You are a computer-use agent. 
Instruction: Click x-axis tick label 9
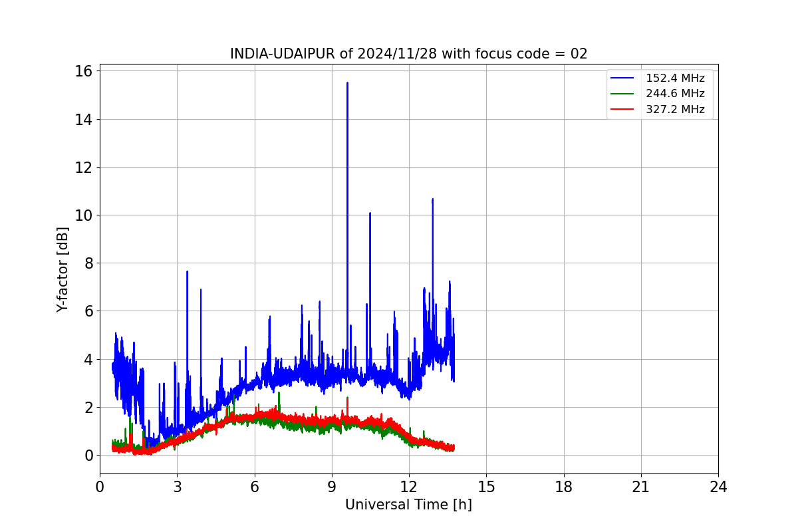331,487
